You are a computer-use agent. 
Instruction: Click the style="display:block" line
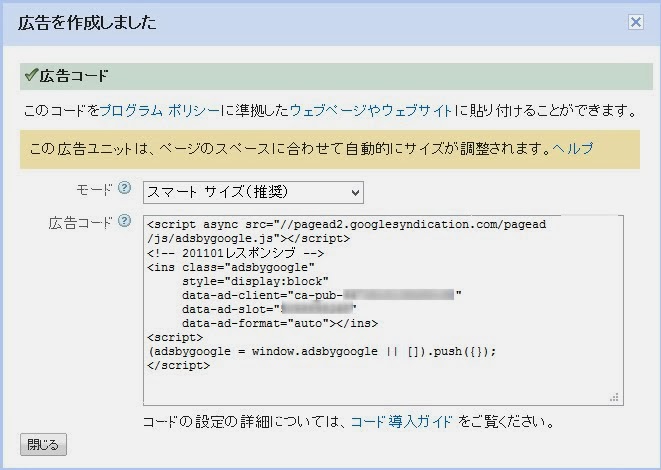(x=255, y=281)
